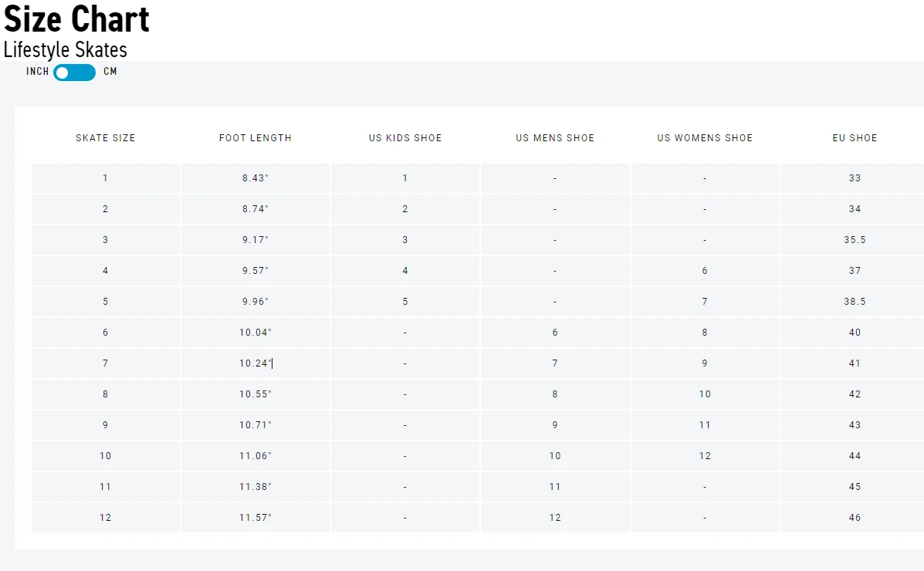
Task: Click the 11.57" foot length cell
Action: coord(256,518)
